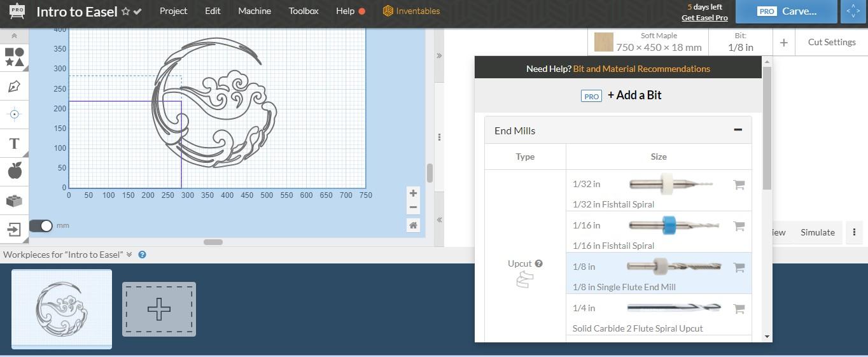
Task: Add a new workpiece with plus tile
Action: coord(159,309)
